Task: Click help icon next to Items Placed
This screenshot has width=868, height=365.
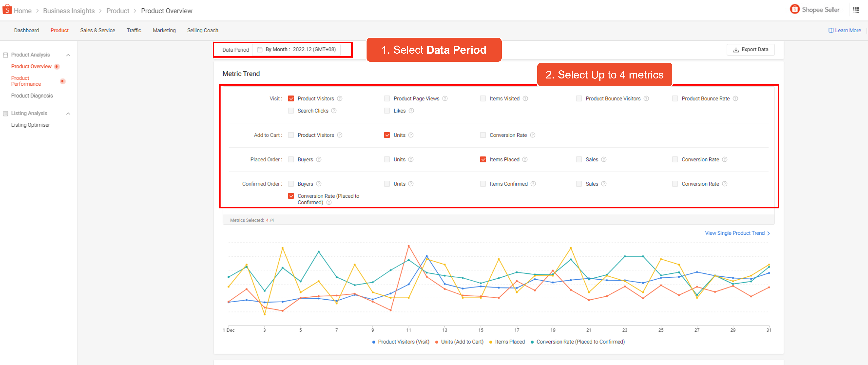Action: (525, 159)
